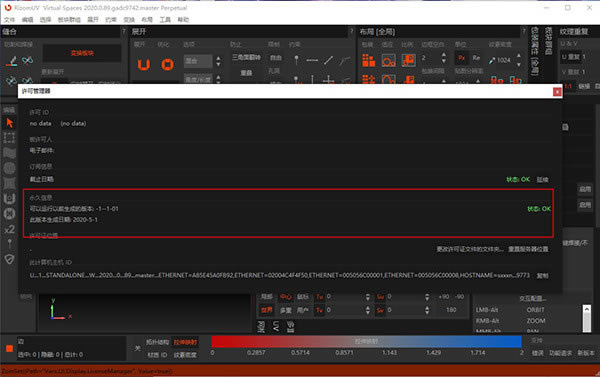Increase the margin value 2 stepper
Screen dimensions: 600x377
click(443, 55)
